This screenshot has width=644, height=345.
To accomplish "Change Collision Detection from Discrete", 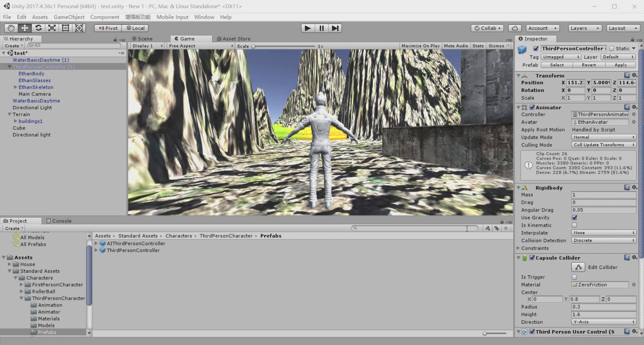I will pyautogui.click(x=603, y=240).
